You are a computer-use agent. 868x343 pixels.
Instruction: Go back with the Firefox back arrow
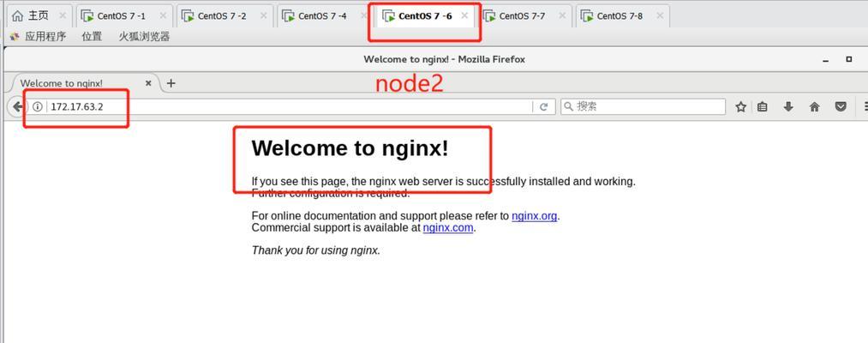(x=17, y=107)
